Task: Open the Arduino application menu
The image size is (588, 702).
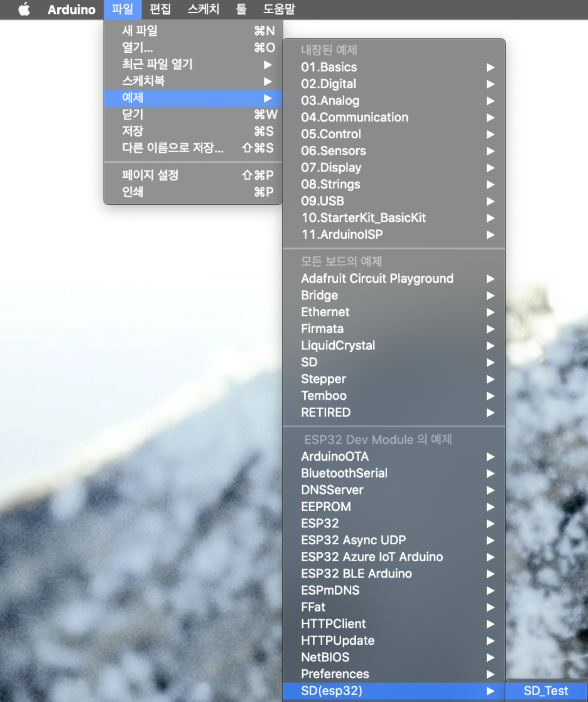Action: [x=72, y=9]
